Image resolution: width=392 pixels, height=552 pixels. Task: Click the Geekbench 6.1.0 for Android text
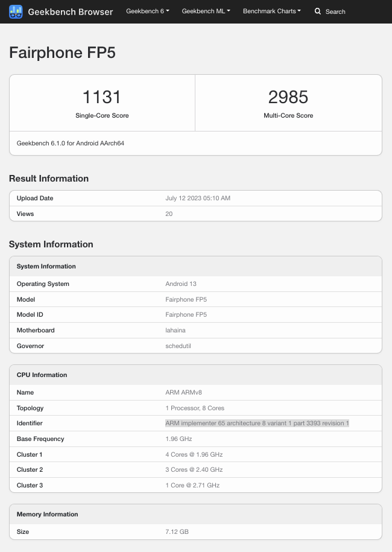[x=71, y=144]
